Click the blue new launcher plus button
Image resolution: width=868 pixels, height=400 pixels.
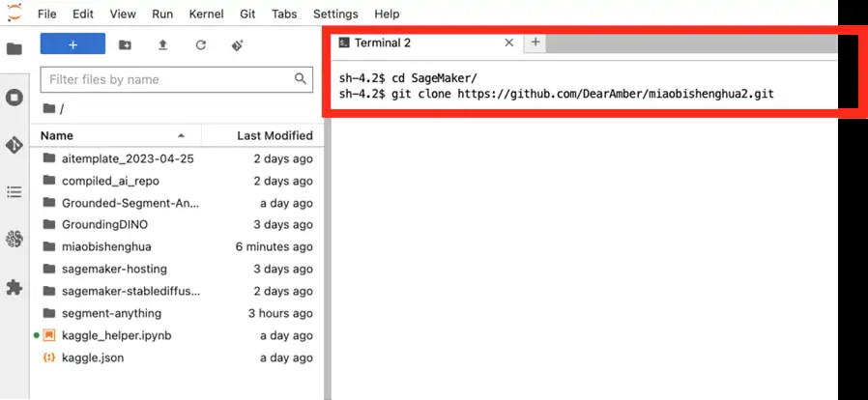coord(72,44)
